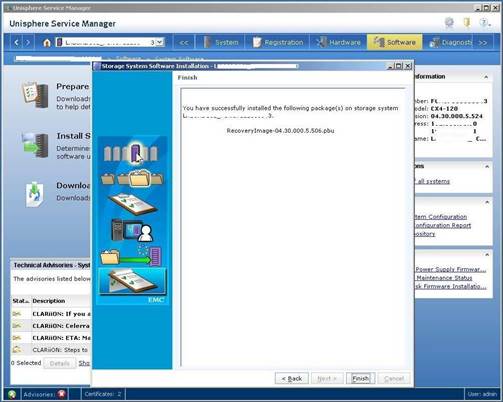Close the Storage System Software Installation dialog
The height and width of the screenshot is (402, 503).
[x=407, y=66]
